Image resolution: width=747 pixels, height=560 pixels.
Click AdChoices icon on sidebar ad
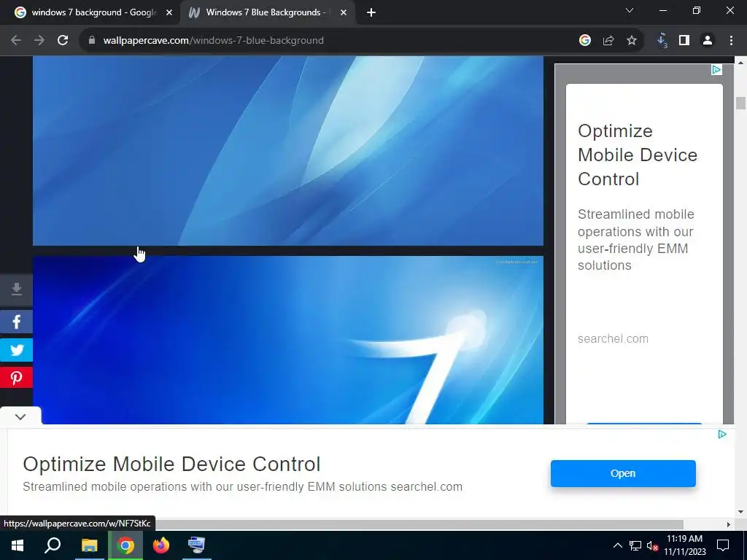(716, 70)
